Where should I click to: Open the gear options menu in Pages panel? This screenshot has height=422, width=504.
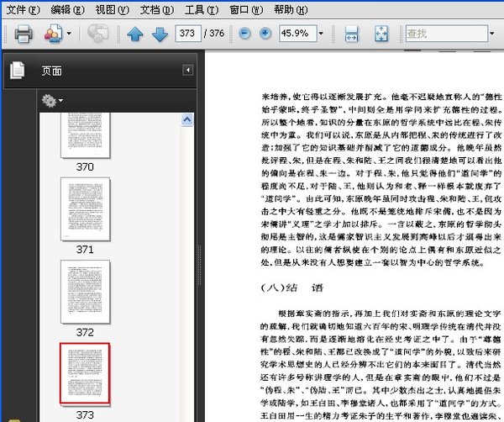point(52,101)
